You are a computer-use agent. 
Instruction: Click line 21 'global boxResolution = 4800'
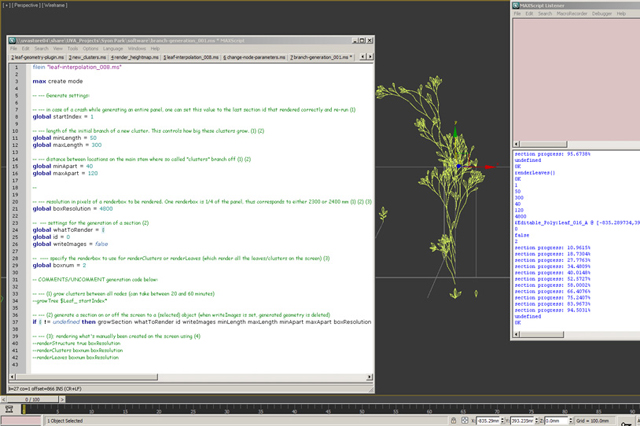73,209
